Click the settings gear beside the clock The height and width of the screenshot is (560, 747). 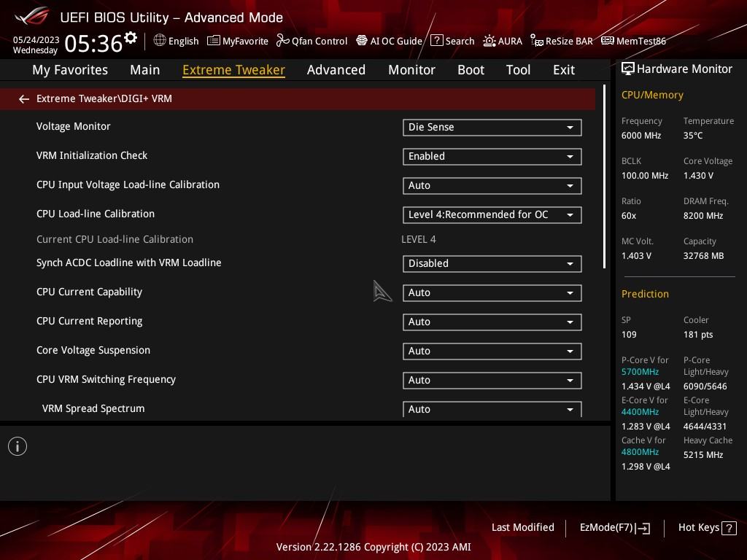click(x=130, y=38)
